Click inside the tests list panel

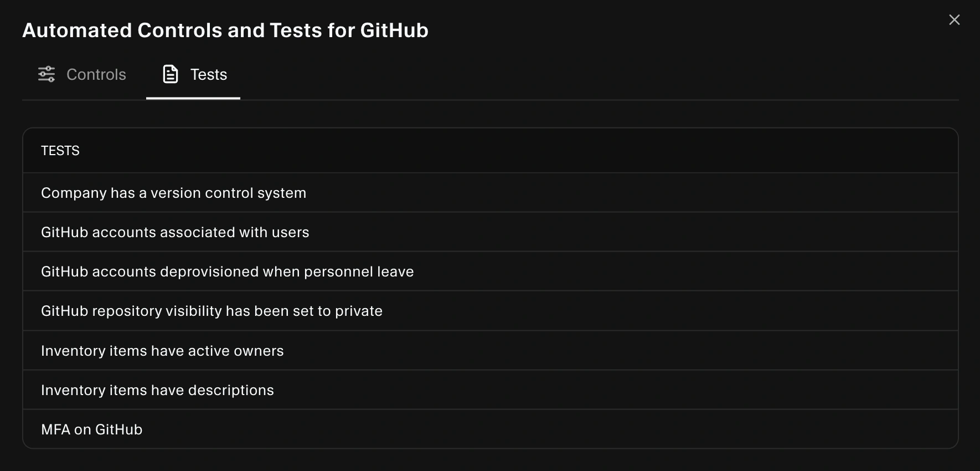point(490,288)
